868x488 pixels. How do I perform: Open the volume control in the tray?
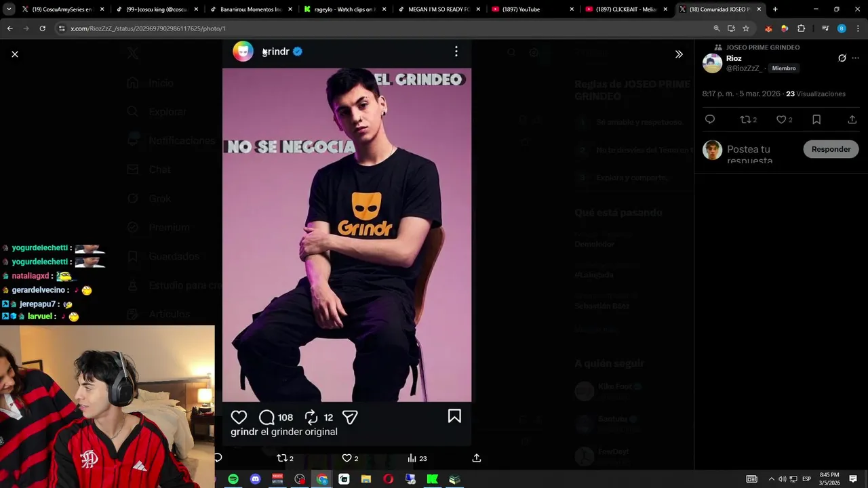coord(782,479)
